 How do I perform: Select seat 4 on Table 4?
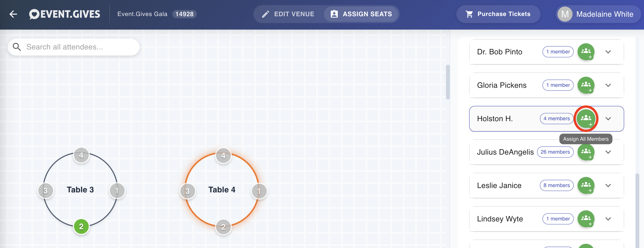[x=223, y=156]
